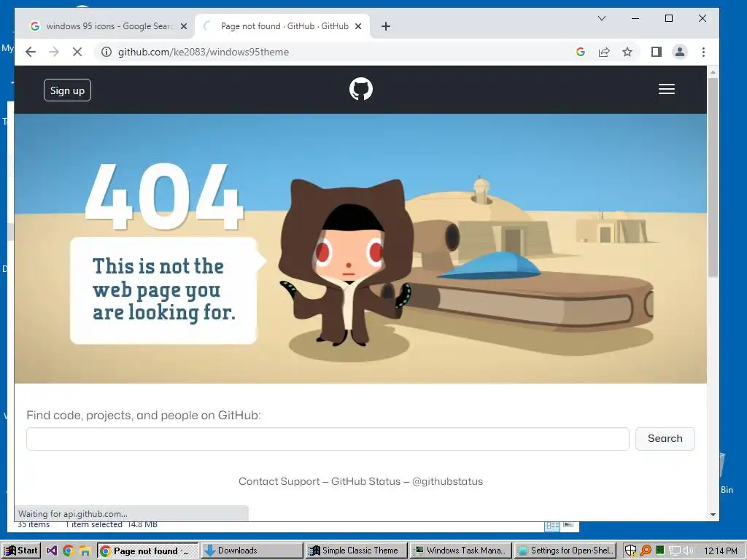Maximize the Chrome window
Viewport: 747px width, 560px height.
click(x=669, y=18)
